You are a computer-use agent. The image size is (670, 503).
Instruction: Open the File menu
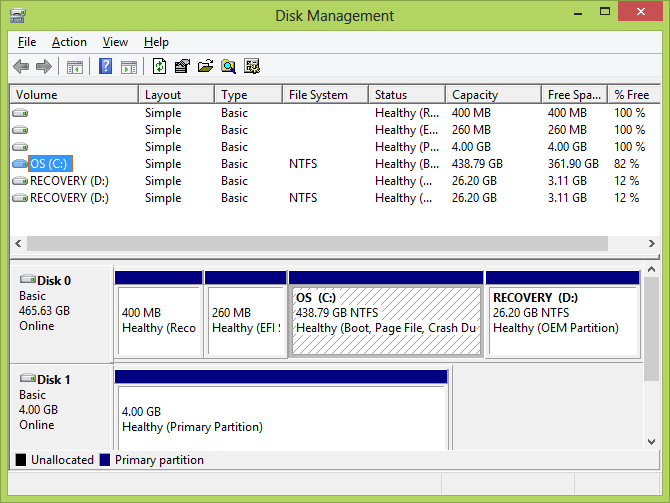(x=27, y=42)
